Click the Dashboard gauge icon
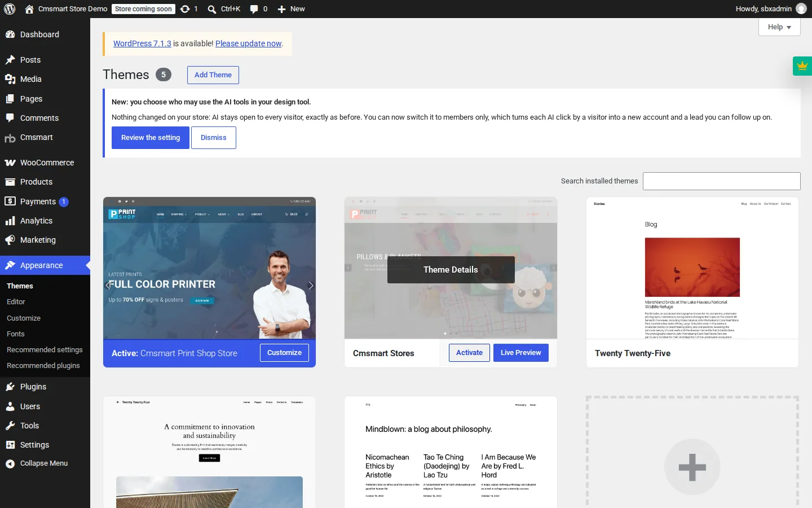812x508 pixels. pyautogui.click(x=10, y=34)
